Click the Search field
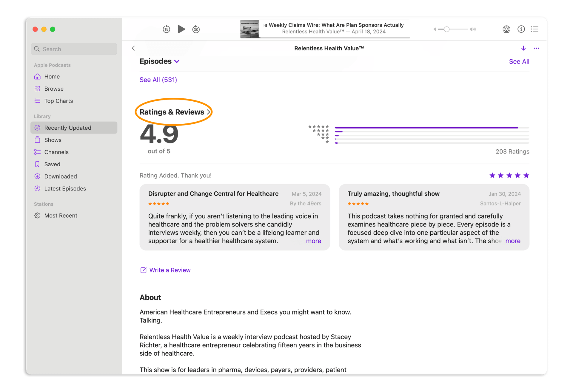This screenshot has height=392, width=573. [74, 49]
